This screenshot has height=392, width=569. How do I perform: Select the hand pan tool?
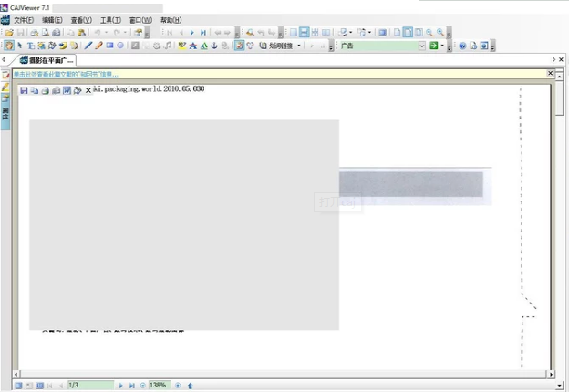point(9,46)
